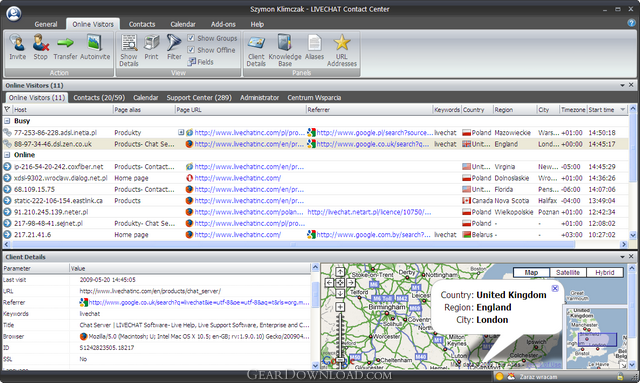Toggle the Show Offline checkbox

(x=191, y=50)
